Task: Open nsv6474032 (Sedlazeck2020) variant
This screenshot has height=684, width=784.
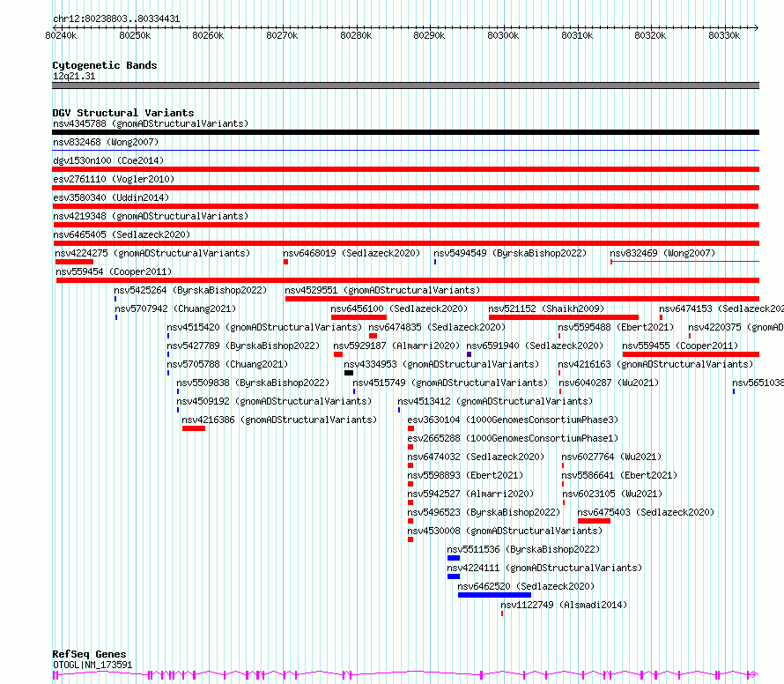Action: click(476, 457)
